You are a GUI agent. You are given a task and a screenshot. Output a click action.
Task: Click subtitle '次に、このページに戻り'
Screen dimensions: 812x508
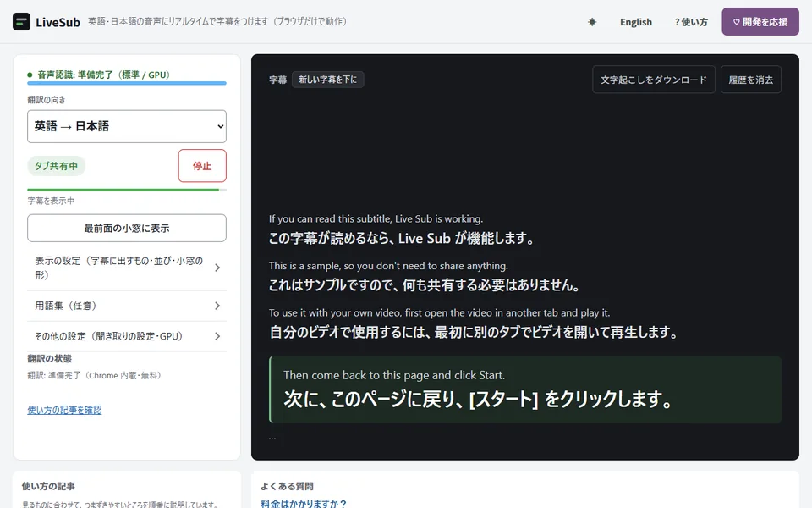[478, 399]
